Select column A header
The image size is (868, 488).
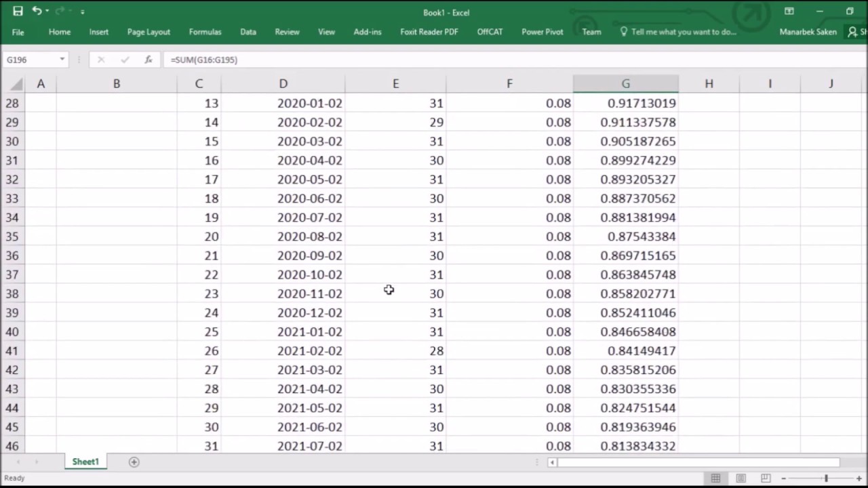[41, 84]
